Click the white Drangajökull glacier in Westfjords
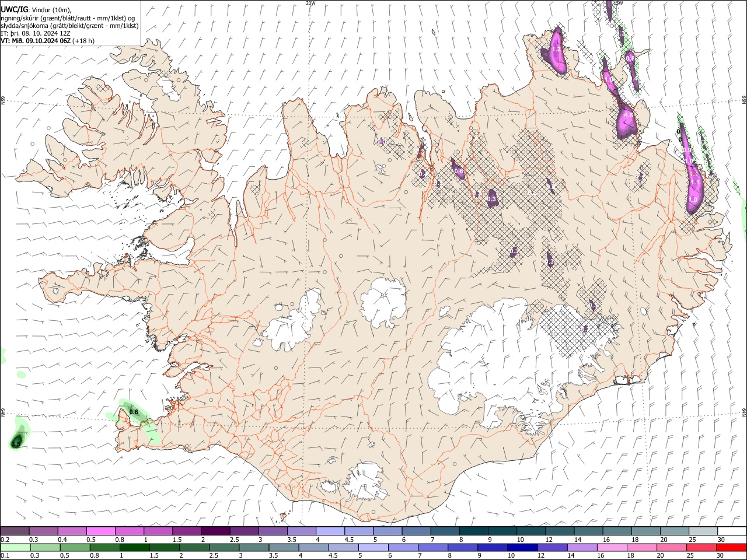 [168, 88]
